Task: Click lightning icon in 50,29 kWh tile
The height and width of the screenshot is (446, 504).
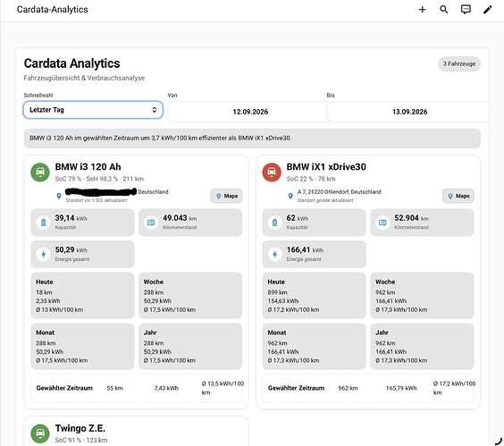Action: click(44, 254)
